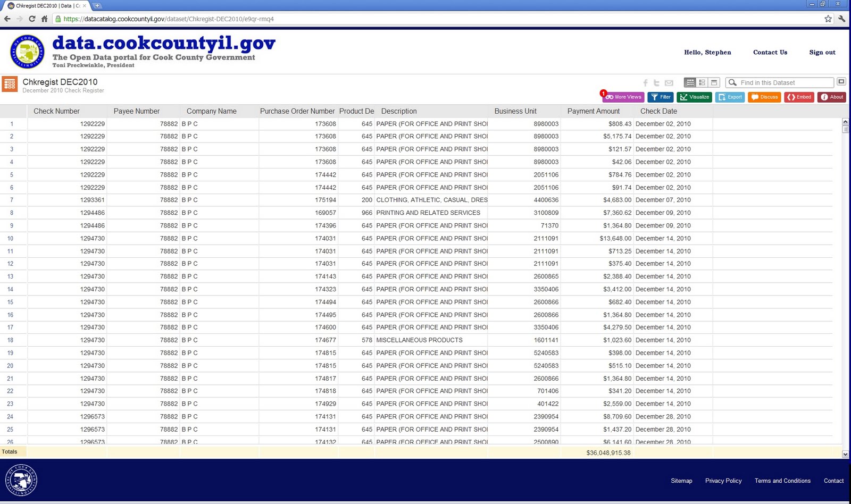Open the More Views menu
Image resolution: width=851 pixels, height=504 pixels.
click(x=623, y=97)
